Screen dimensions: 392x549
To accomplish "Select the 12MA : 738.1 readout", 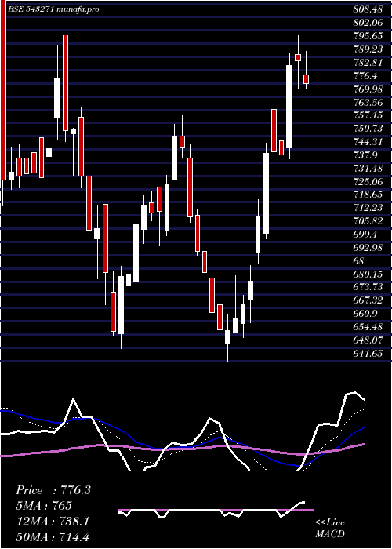I will (x=53, y=522).
